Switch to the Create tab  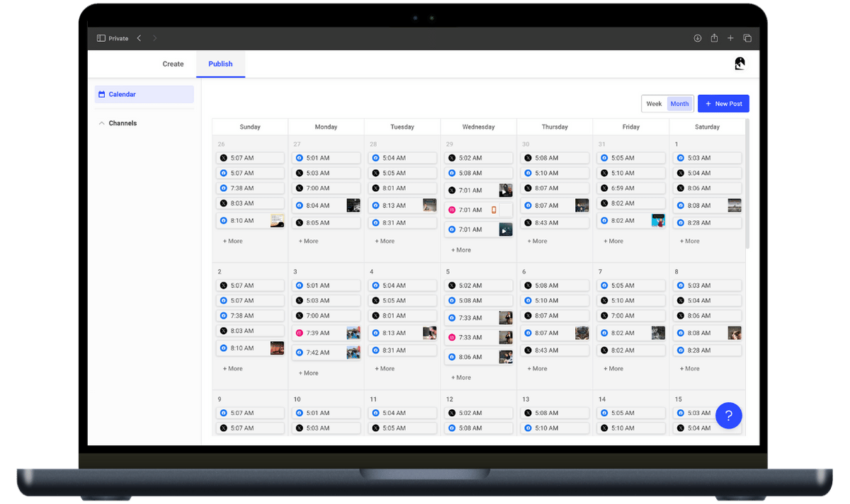(173, 64)
